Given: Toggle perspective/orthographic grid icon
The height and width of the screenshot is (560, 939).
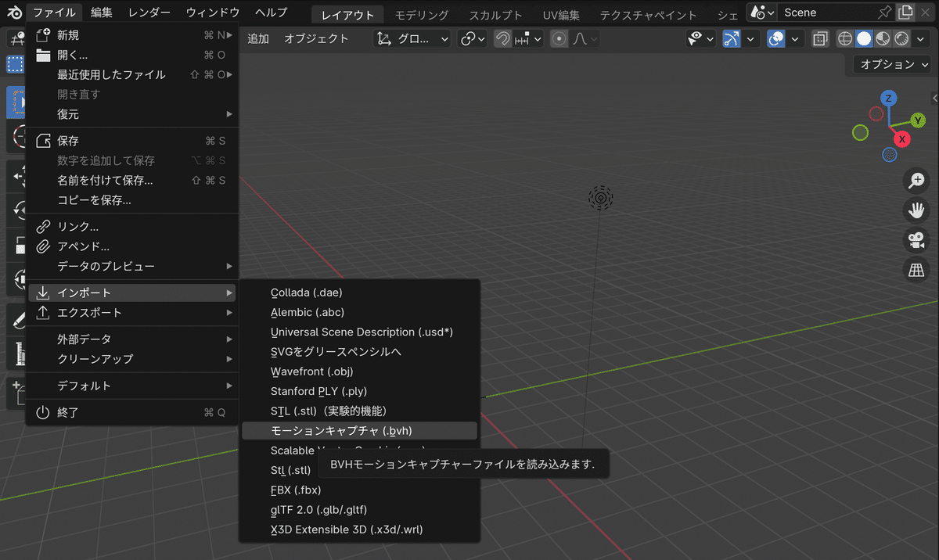Looking at the screenshot, I should point(915,270).
